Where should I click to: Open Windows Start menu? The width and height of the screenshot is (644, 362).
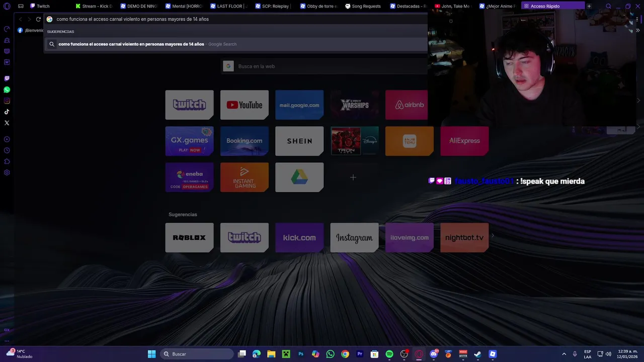pyautogui.click(x=151, y=354)
